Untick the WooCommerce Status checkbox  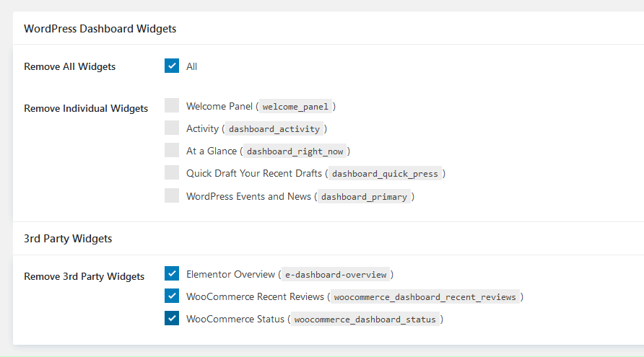pyautogui.click(x=172, y=319)
